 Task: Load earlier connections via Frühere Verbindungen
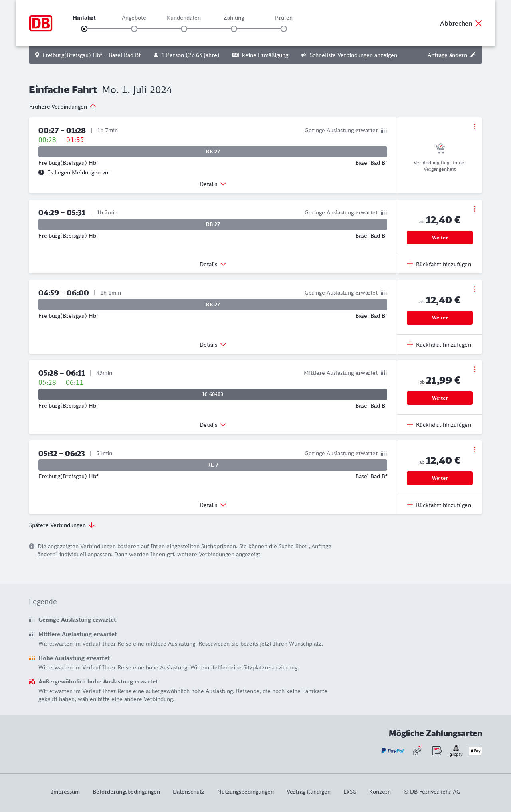point(63,107)
